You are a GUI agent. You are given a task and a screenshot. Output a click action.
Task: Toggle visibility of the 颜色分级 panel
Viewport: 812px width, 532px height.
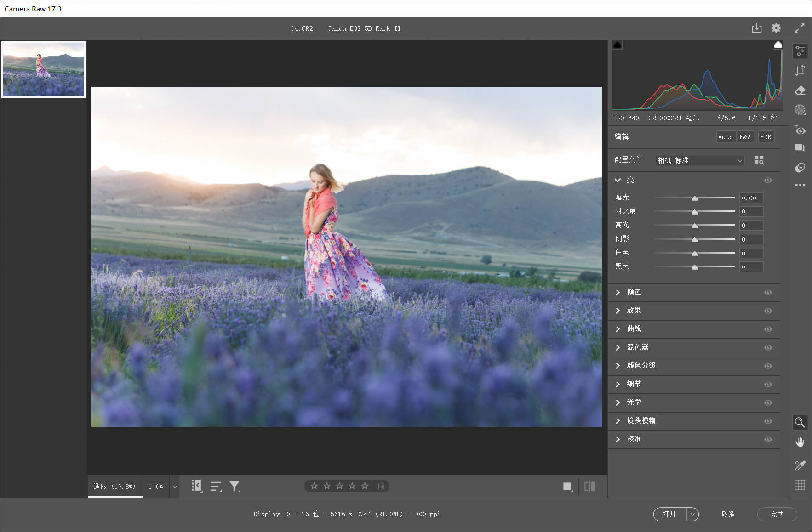pyautogui.click(x=768, y=366)
